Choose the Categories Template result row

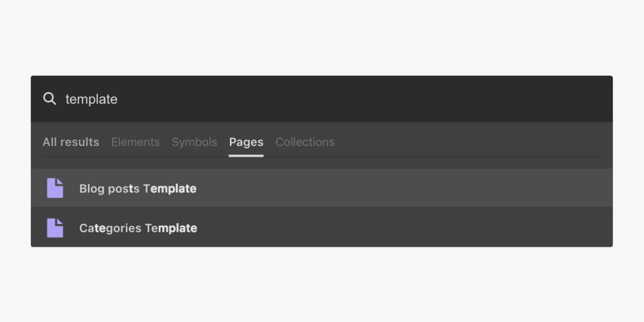[x=322, y=228]
